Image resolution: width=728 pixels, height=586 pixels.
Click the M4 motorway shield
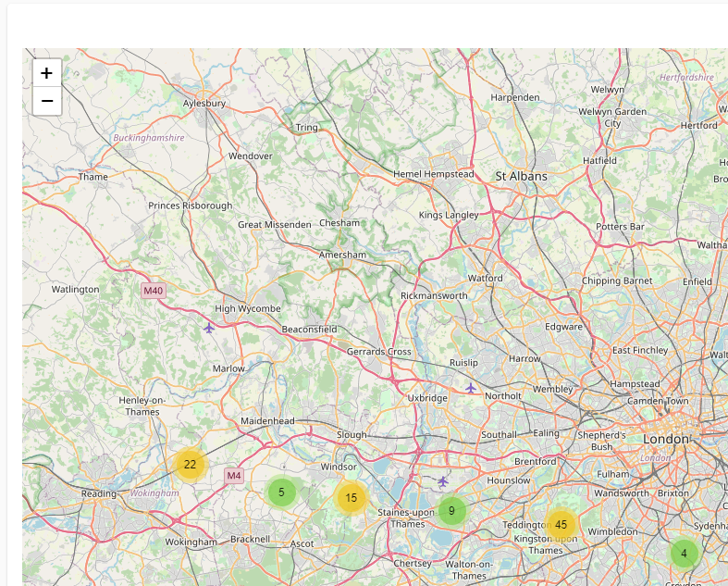(233, 476)
